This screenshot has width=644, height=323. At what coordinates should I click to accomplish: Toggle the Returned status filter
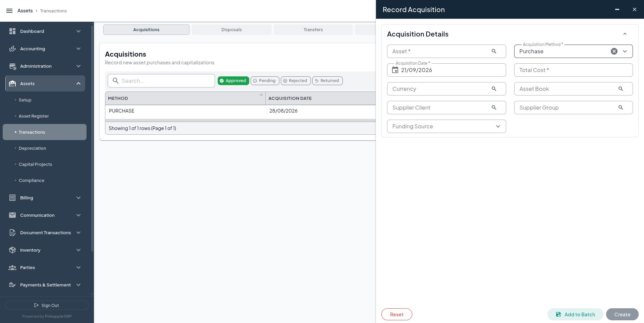(x=327, y=81)
